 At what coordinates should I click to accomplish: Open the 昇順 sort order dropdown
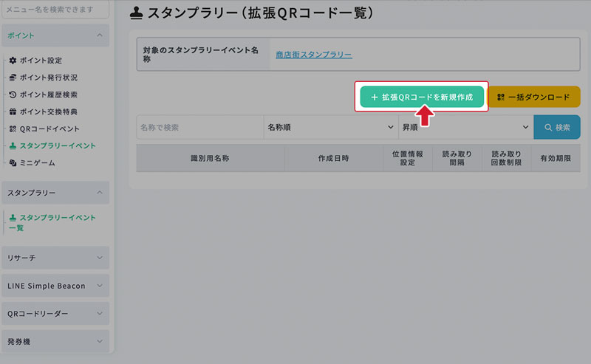[x=465, y=128]
